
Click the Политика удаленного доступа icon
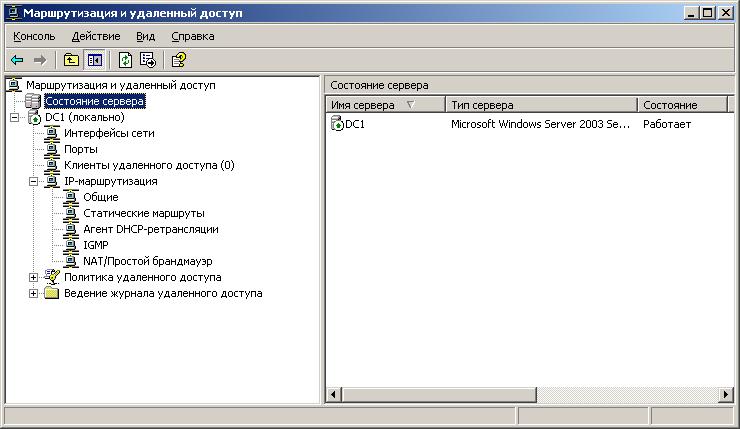(x=52, y=277)
